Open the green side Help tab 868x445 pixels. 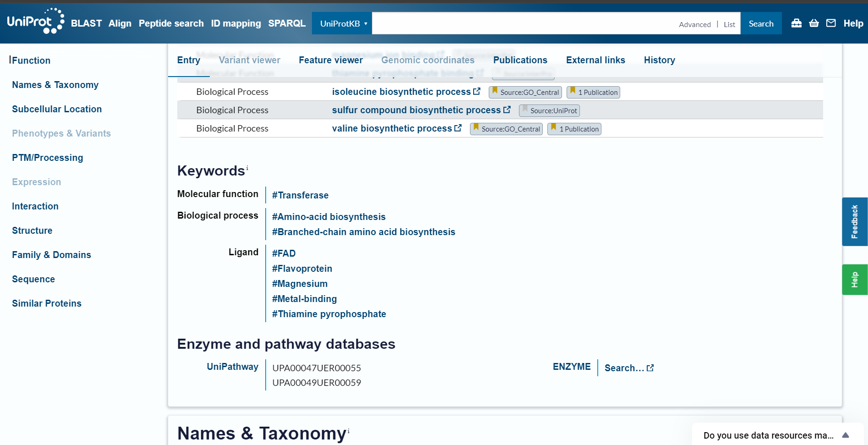click(855, 280)
